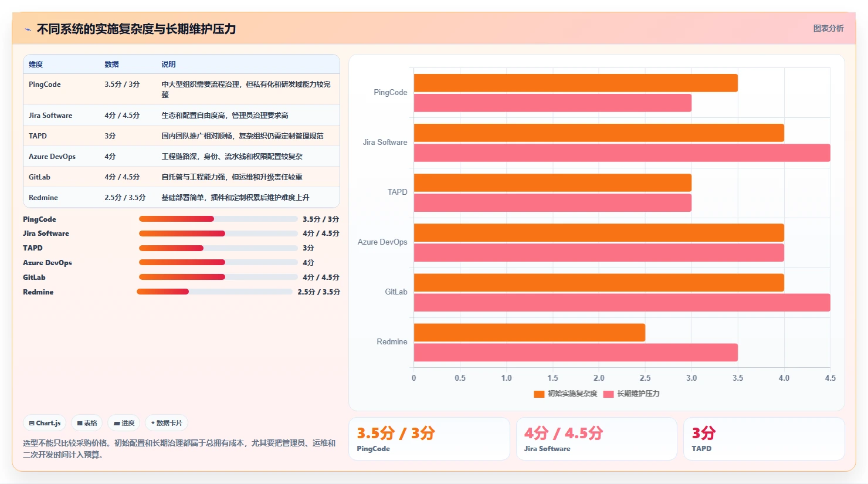This screenshot has height=484, width=868.
Task: Click Redmine's orange bar in the chart
Action: click(x=530, y=333)
